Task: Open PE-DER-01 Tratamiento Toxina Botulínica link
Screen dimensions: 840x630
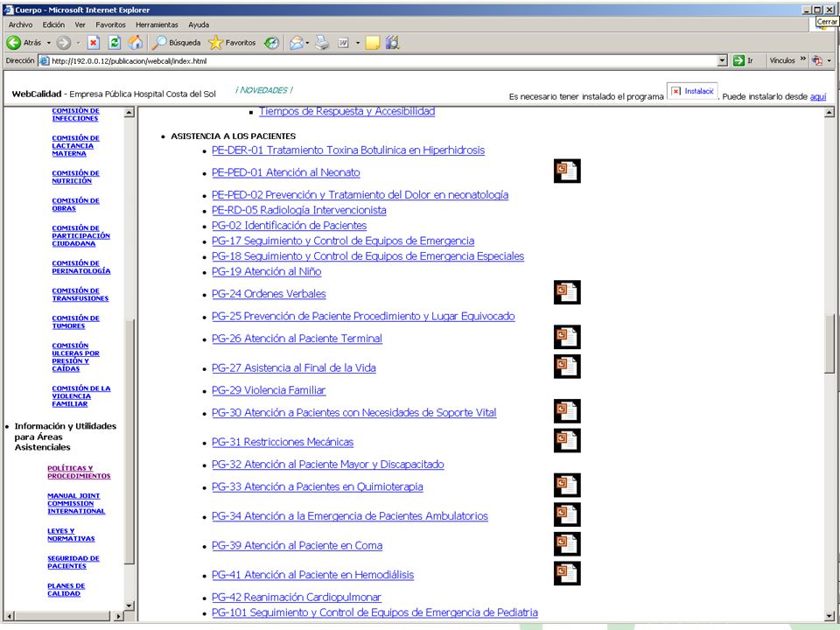Action: point(348,150)
